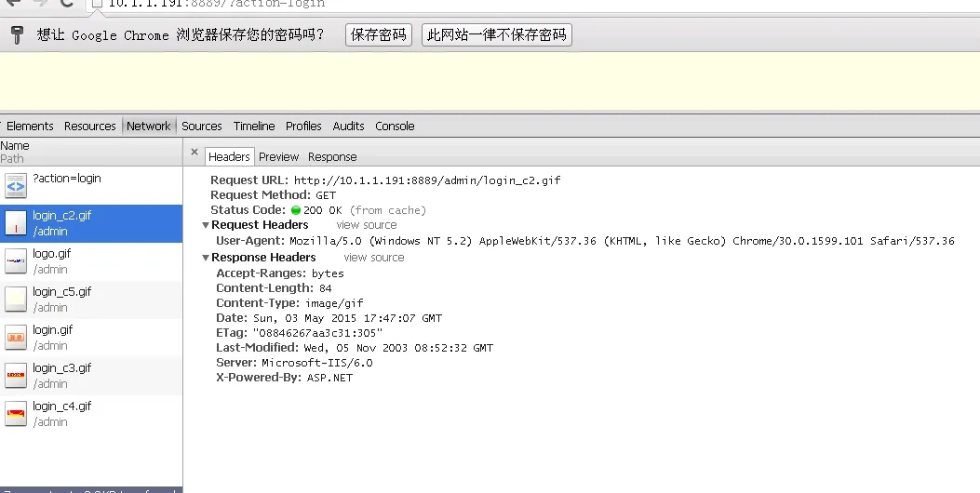The width and height of the screenshot is (980, 493).
Task: Click the login_c4.gif thumbnail icon
Action: click(16, 414)
